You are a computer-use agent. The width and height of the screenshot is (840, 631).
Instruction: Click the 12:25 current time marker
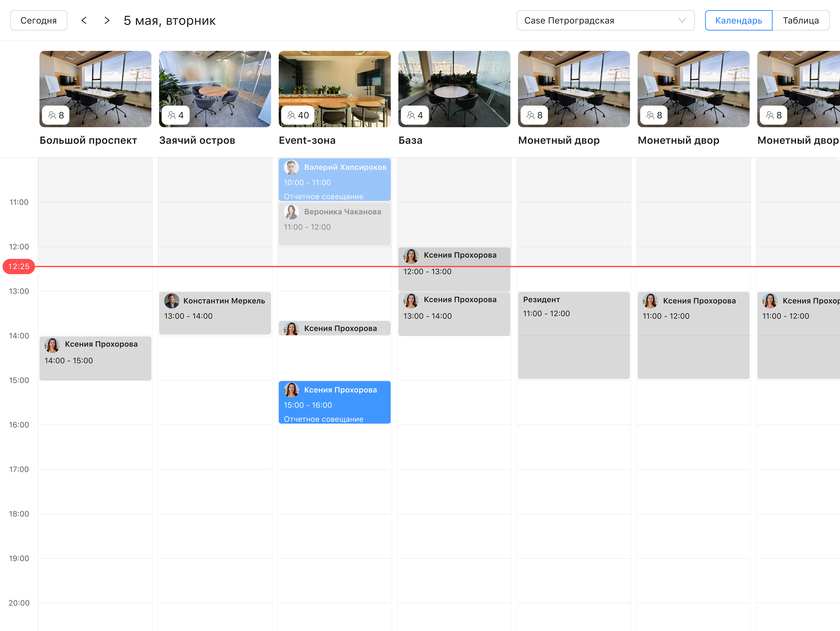[19, 267]
